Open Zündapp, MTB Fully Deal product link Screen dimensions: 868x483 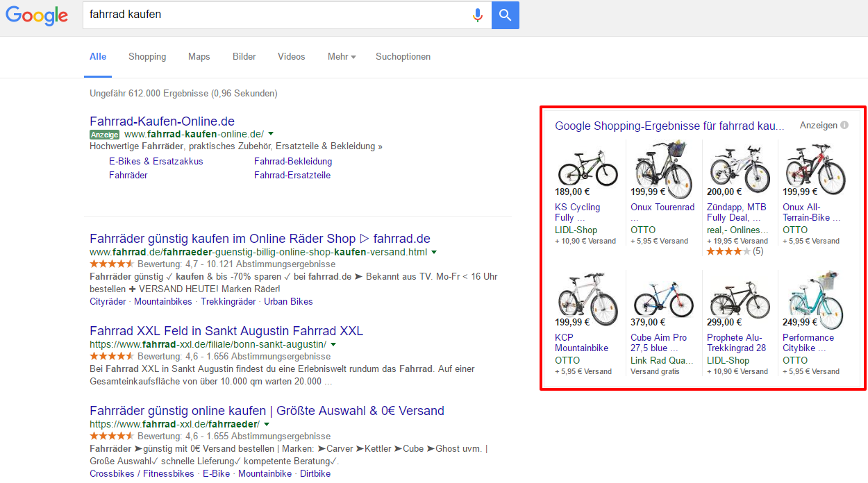coord(737,212)
